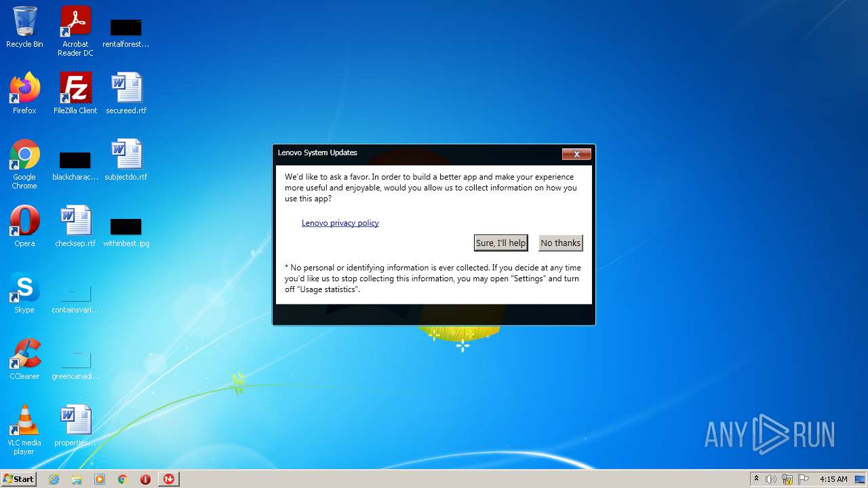The width and height of the screenshot is (868, 488).
Task: Select the properties document icon
Action: [x=75, y=426]
